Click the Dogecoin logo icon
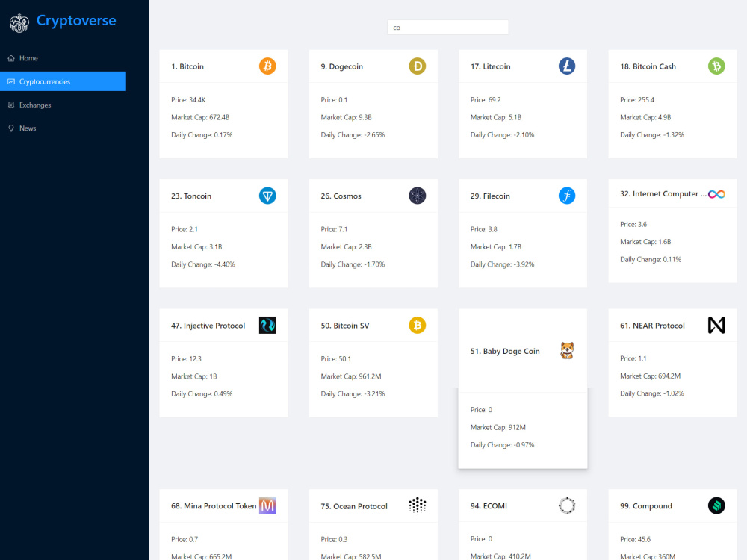747x560 pixels. [x=418, y=66]
